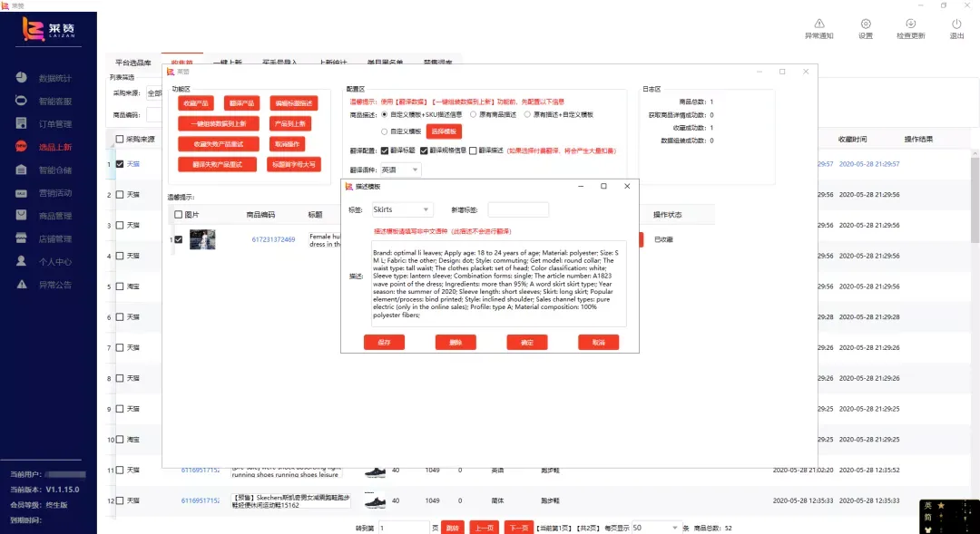The height and width of the screenshot is (534, 980).
Task: Click the 标题首字母大写 button
Action: pos(294,164)
